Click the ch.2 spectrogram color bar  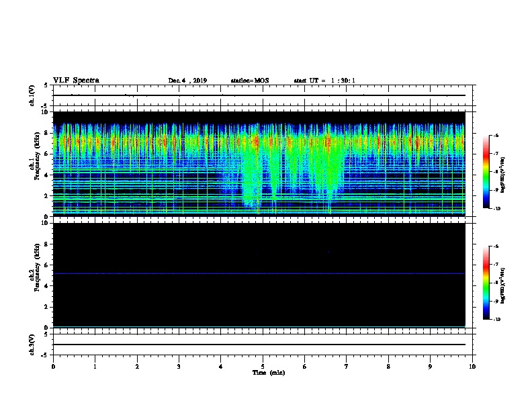486,283
